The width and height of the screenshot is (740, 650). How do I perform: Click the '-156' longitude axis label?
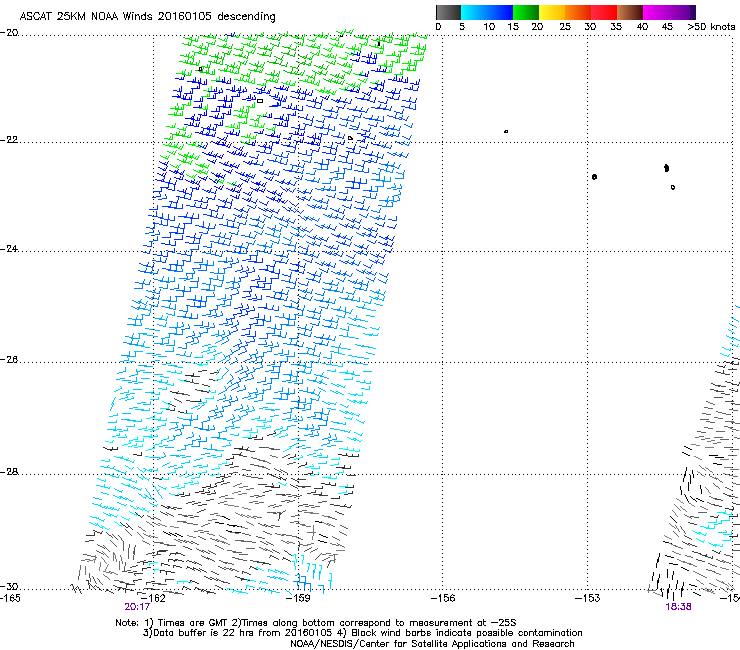point(443,598)
